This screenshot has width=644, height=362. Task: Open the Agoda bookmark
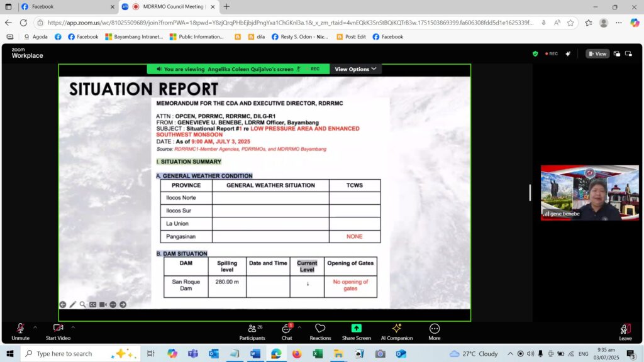(x=36, y=36)
